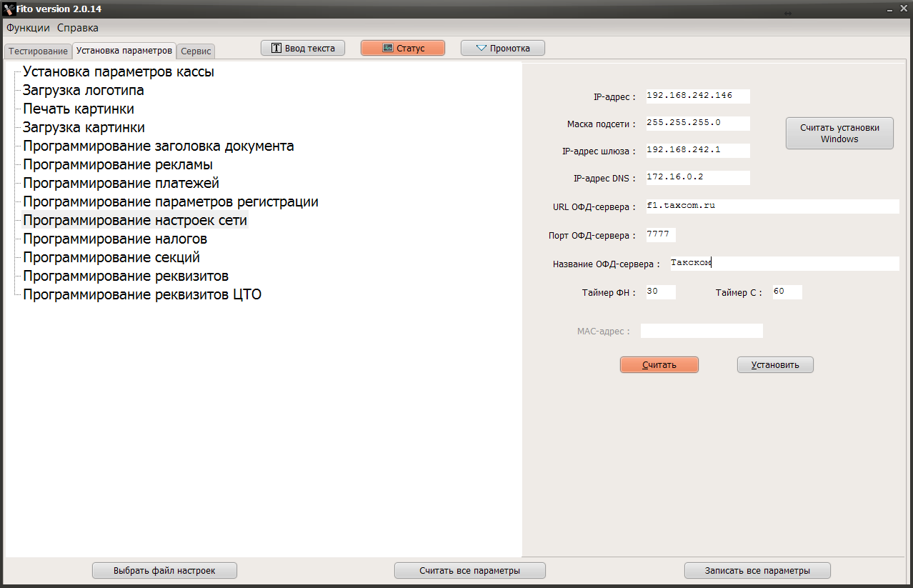Click the Промотка toolbar button
The height and width of the screenshot is (588, 913).
[x=503, y=48]
